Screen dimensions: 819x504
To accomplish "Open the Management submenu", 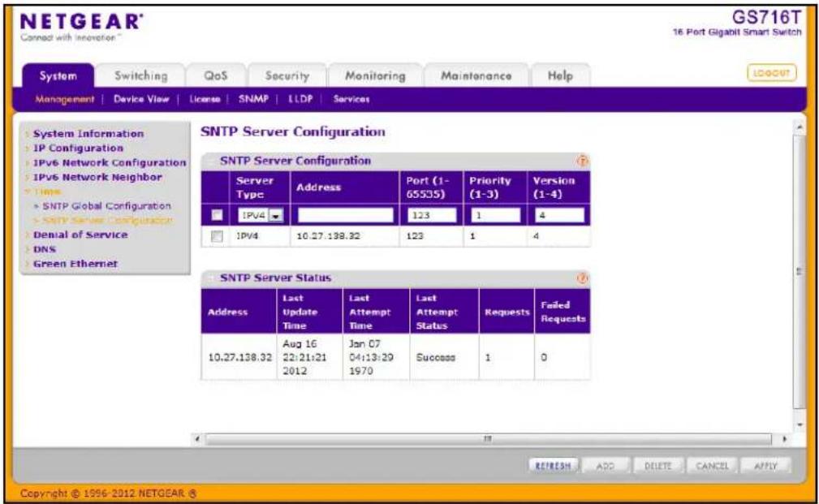I will click(x=65, y=99).
